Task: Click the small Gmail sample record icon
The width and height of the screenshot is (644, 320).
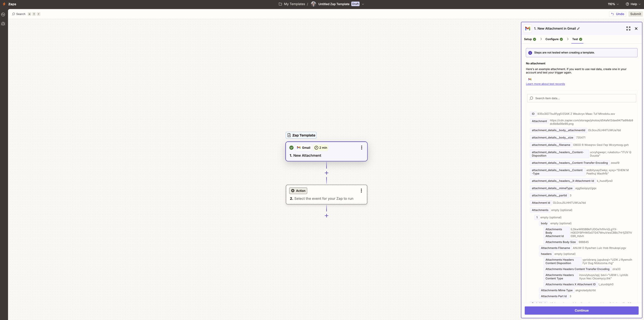Action: click(530, 79)
